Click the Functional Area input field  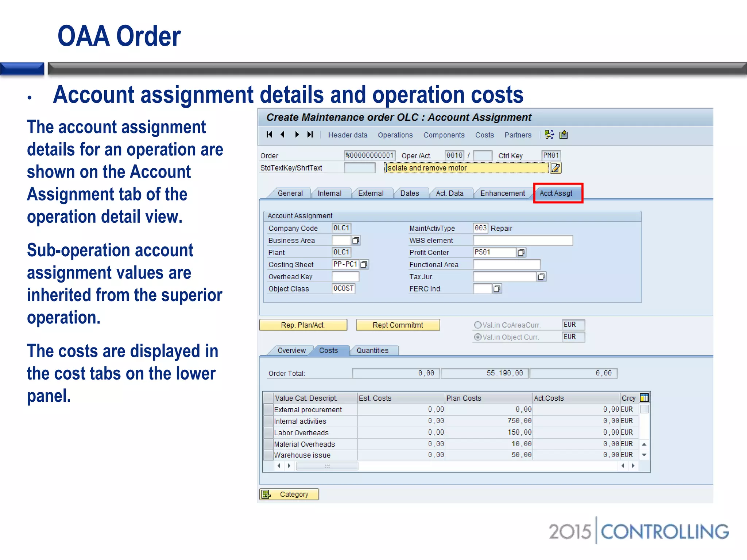[507, 264]
